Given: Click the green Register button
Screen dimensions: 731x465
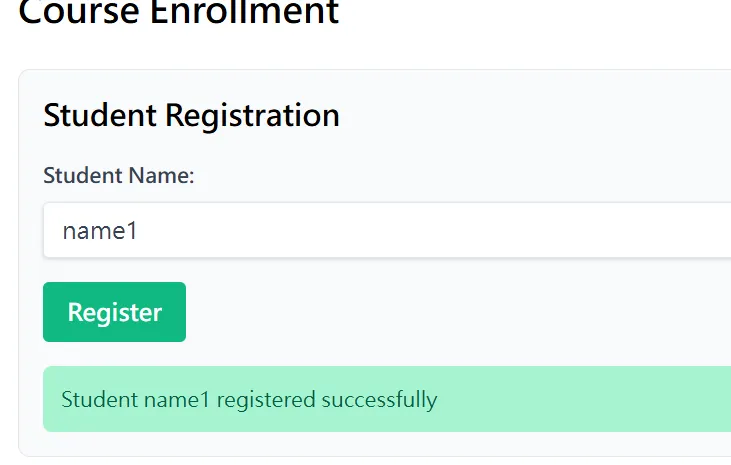Looking at the screenshot, I should point(114,312).
